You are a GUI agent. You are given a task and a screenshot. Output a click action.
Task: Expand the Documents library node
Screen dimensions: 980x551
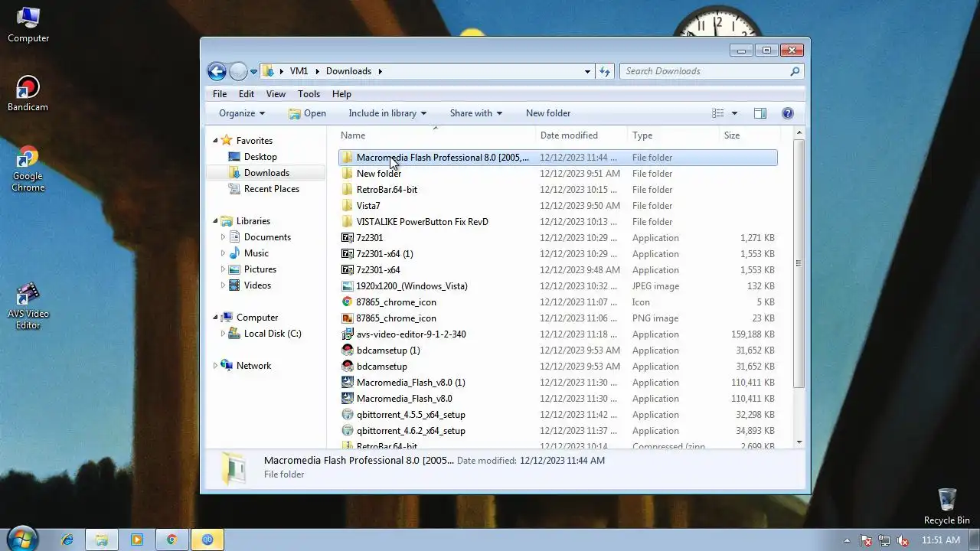pyautogui.click(x=223, y=237)
